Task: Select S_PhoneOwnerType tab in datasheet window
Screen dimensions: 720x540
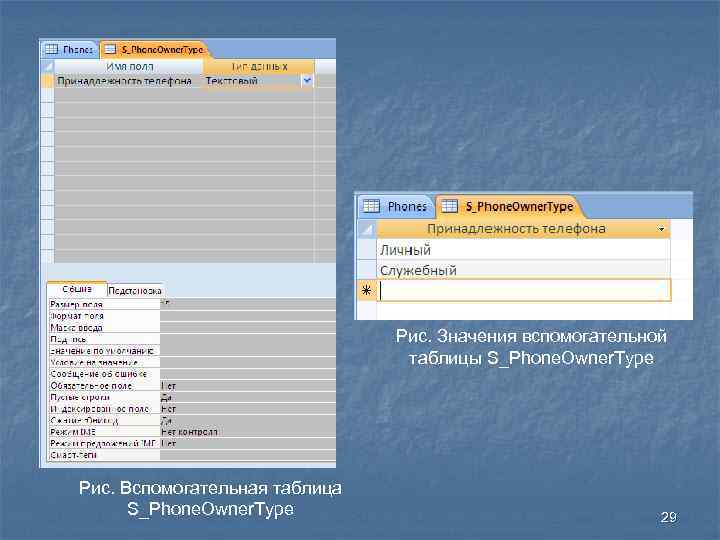Action: coord(510,207)
